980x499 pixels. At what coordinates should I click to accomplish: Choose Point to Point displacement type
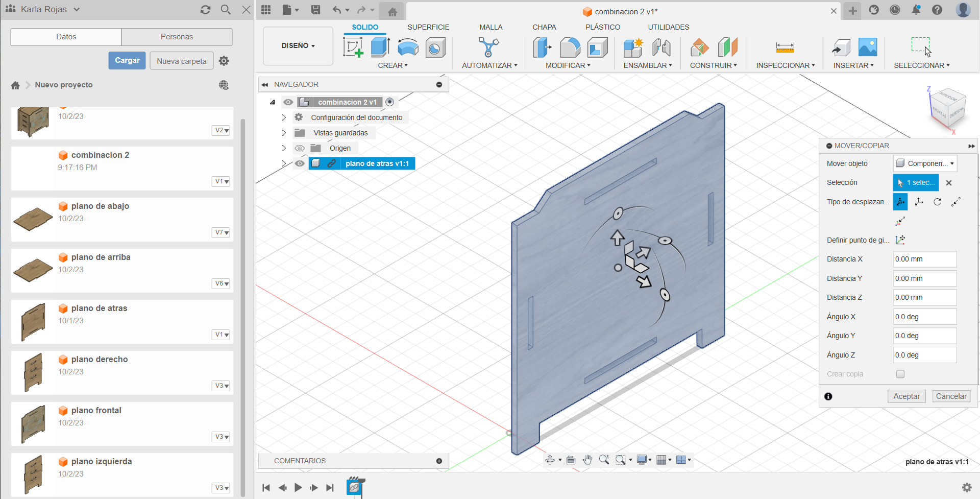click(x=956, y=202)
